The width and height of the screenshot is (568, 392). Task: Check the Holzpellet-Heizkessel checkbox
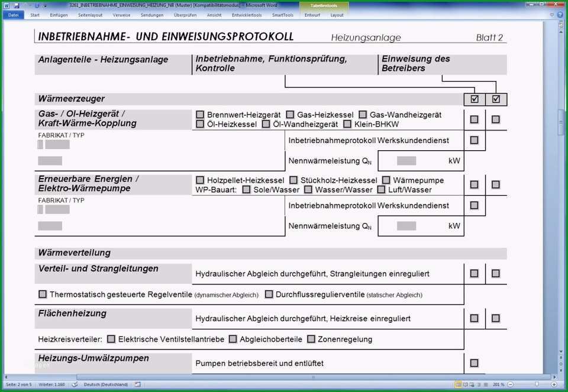[200, 180]
